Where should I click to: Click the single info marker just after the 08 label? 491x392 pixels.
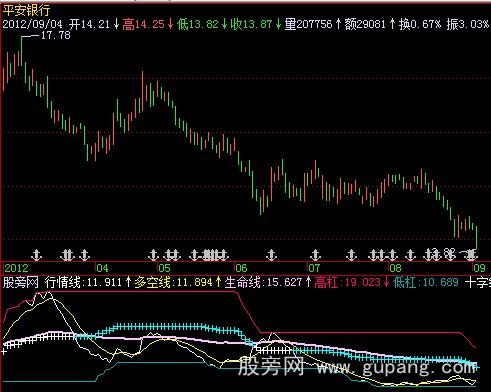pos(410,255)
